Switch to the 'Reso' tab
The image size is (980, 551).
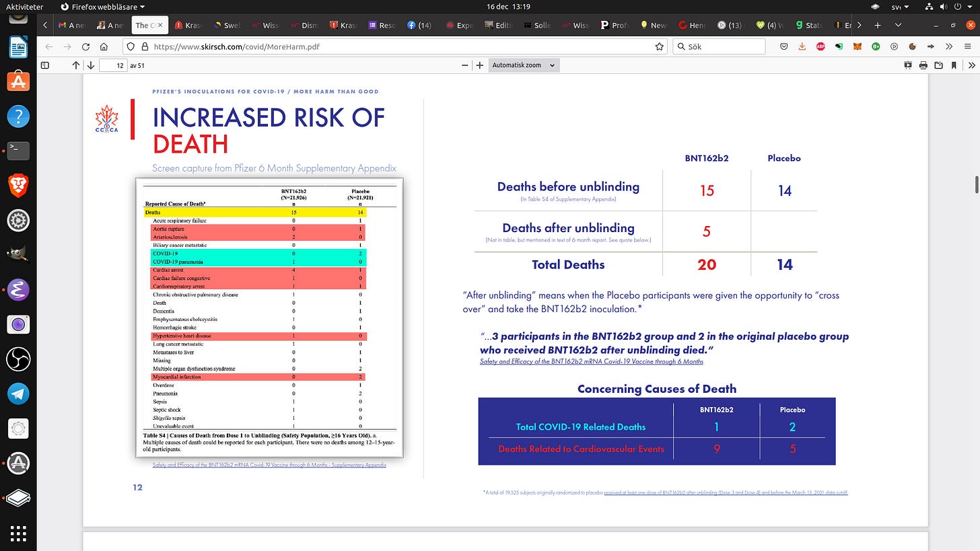[383, 25]
